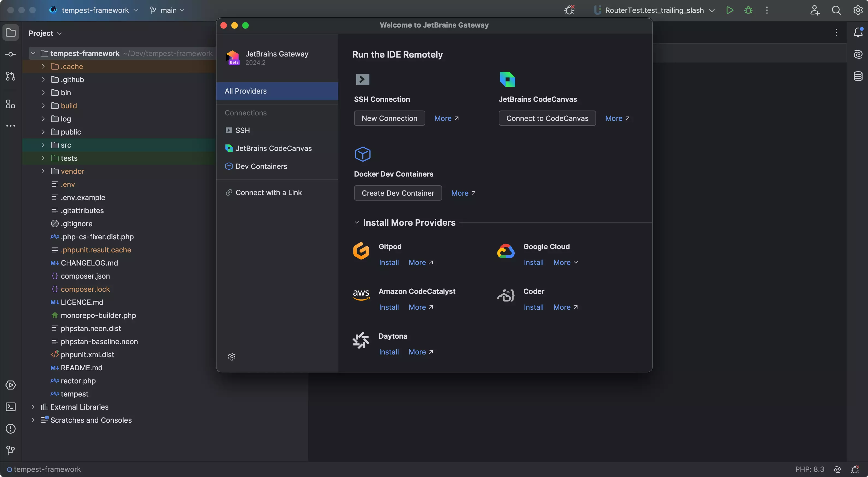868x477 pixels.
Task: Click the New Connection button
Action: 389,118
